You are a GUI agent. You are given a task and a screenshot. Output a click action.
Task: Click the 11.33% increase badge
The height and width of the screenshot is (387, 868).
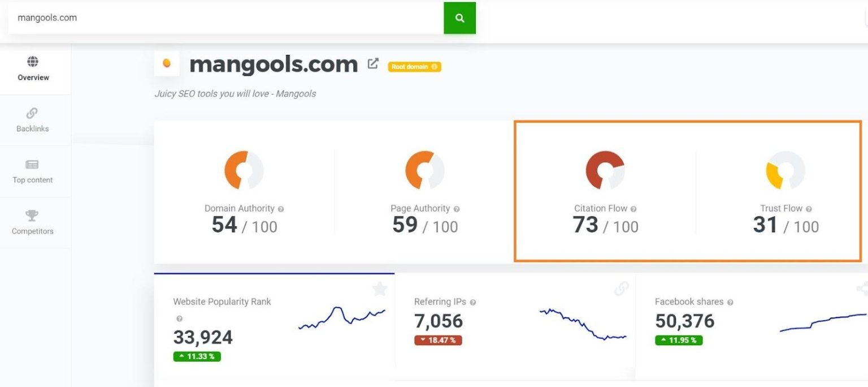[x=197, y=356]
